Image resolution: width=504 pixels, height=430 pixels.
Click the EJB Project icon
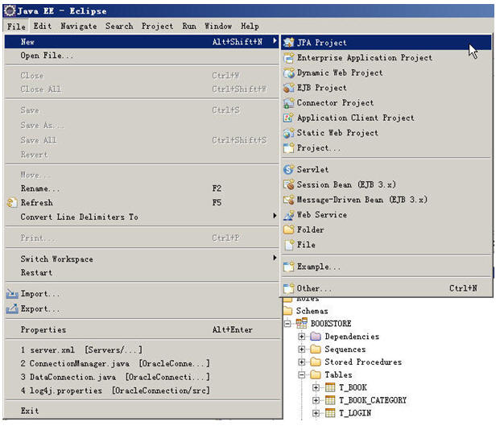click(289, 88)
